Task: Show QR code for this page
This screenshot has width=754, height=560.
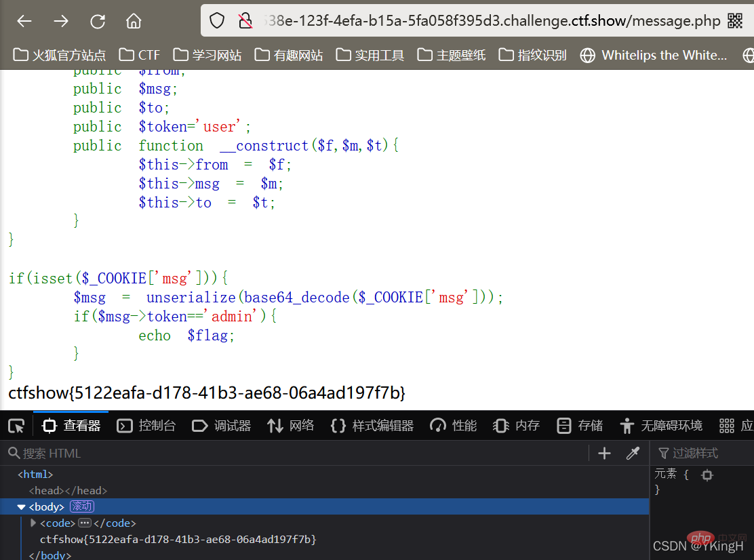Action: tap(735, 20)
